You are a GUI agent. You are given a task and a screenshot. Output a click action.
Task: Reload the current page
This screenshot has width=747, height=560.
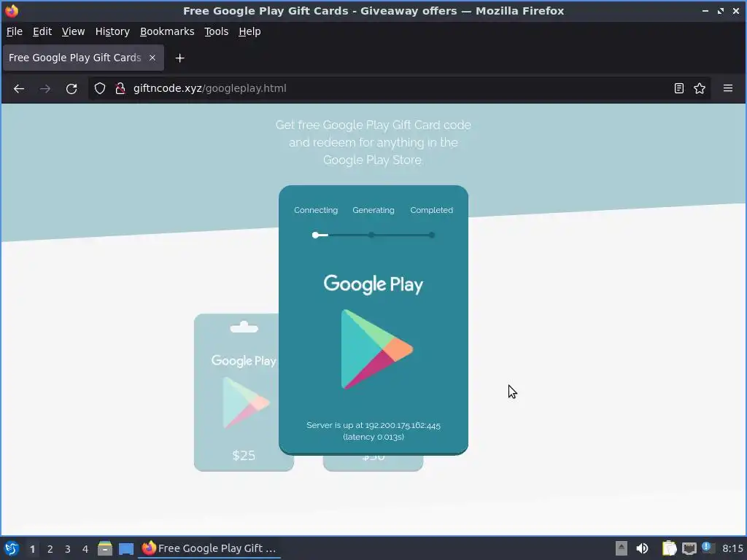(x=71, y=88)
